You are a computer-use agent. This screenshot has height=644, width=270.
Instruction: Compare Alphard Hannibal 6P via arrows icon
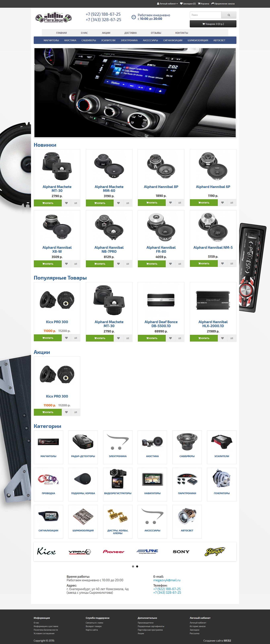pyautogui.click(x=232, y=203)
